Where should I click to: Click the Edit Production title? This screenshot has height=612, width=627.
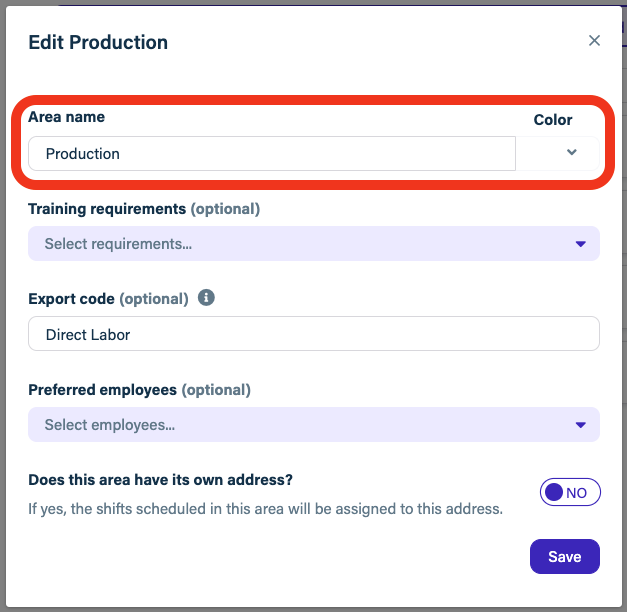(x=98, y=42)
